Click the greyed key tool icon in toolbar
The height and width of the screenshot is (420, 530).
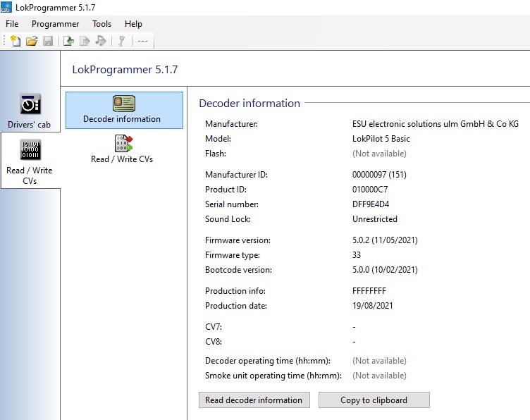tap(122, 41)
